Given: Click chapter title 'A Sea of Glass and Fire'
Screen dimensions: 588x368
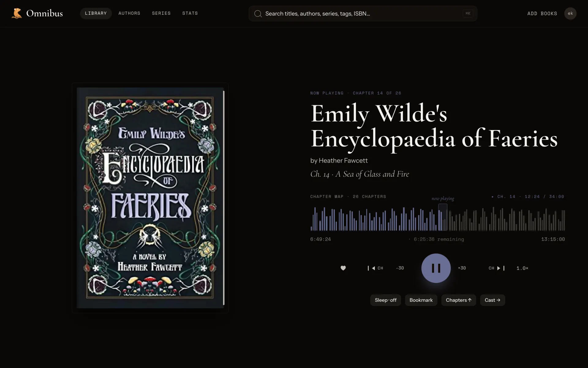Looking at the screenshot, I should pyautogui.click(x=372, y=174).
